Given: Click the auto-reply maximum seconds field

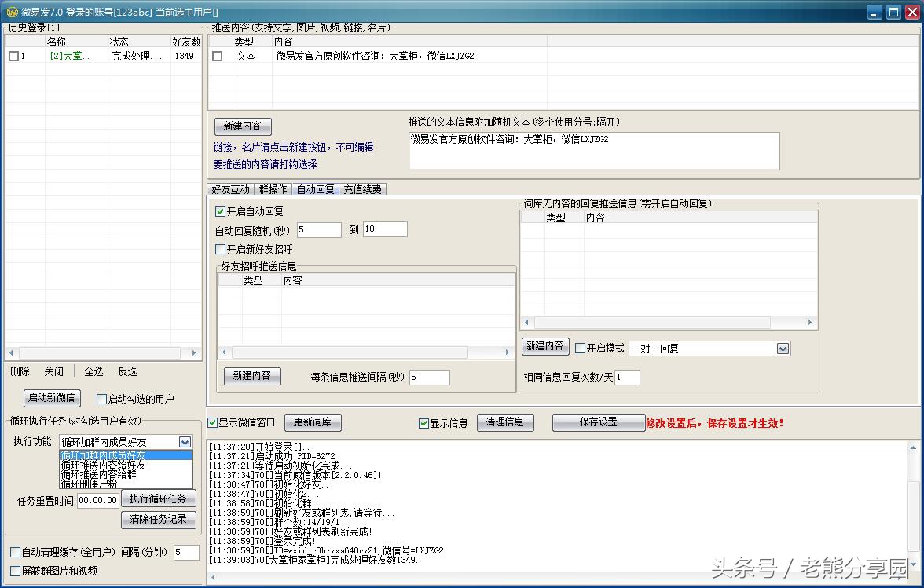Looking at the screenshot, I should (385, 229).
